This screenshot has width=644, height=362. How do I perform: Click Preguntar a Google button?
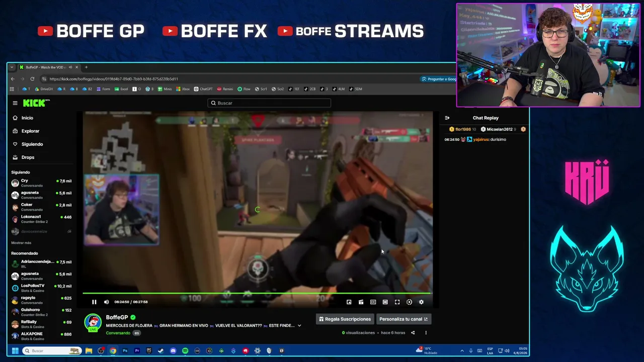[x=439, y=79]
